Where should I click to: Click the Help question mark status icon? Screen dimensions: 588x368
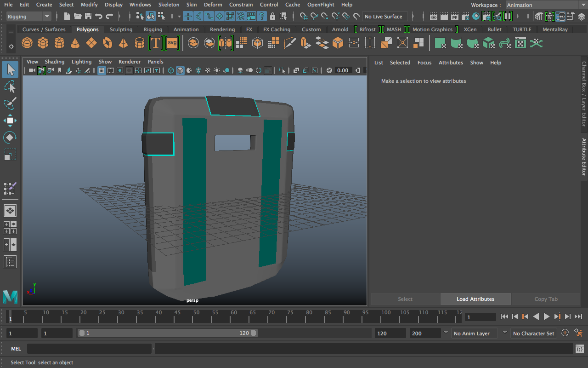point(262,17)
